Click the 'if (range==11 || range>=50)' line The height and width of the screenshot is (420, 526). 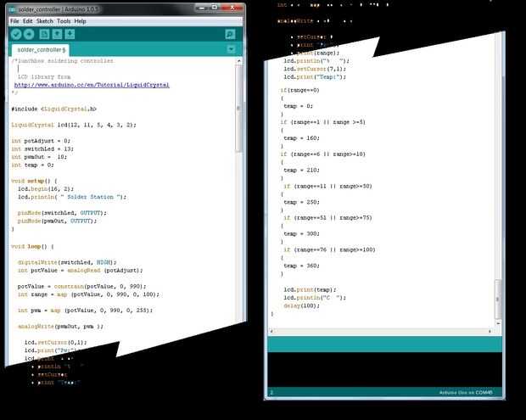pos(328,186)
